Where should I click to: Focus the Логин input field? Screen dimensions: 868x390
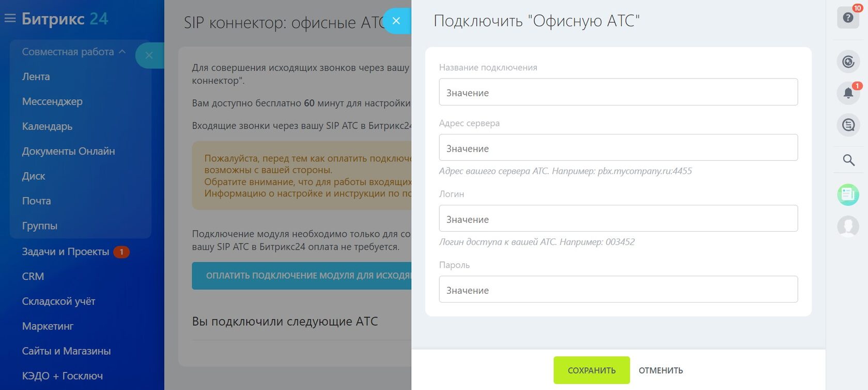(x=618, y=218)
